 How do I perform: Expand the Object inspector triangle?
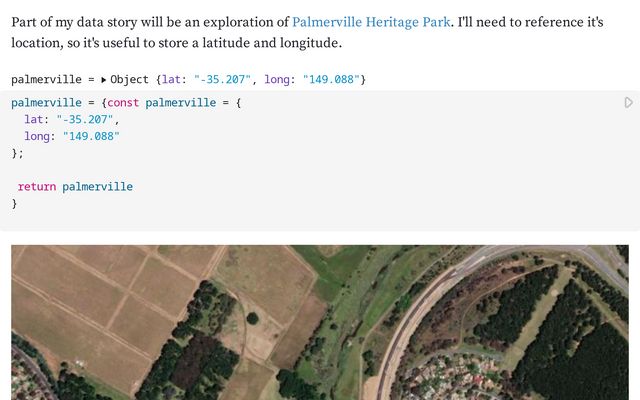click(103, 79)
